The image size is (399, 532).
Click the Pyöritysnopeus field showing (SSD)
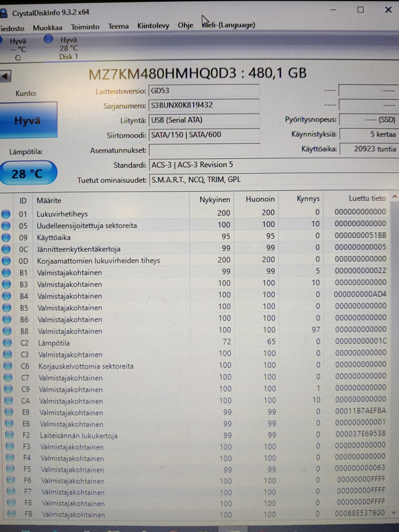[369, 120]
